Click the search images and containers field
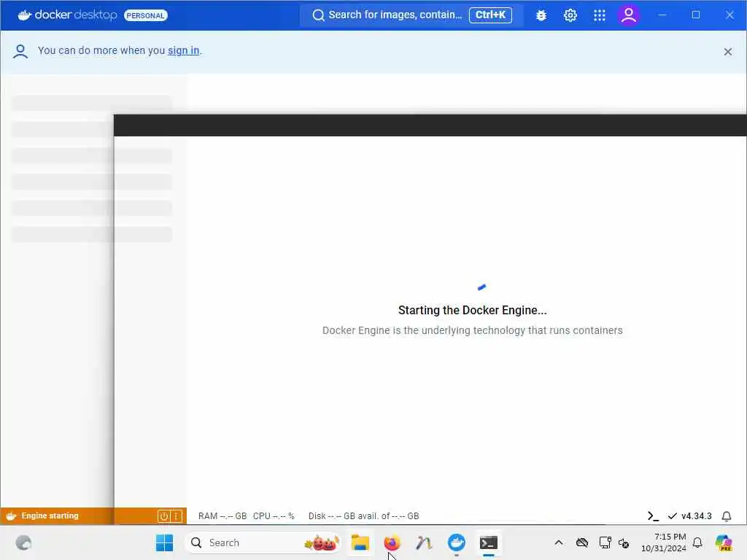 [411, 15]
